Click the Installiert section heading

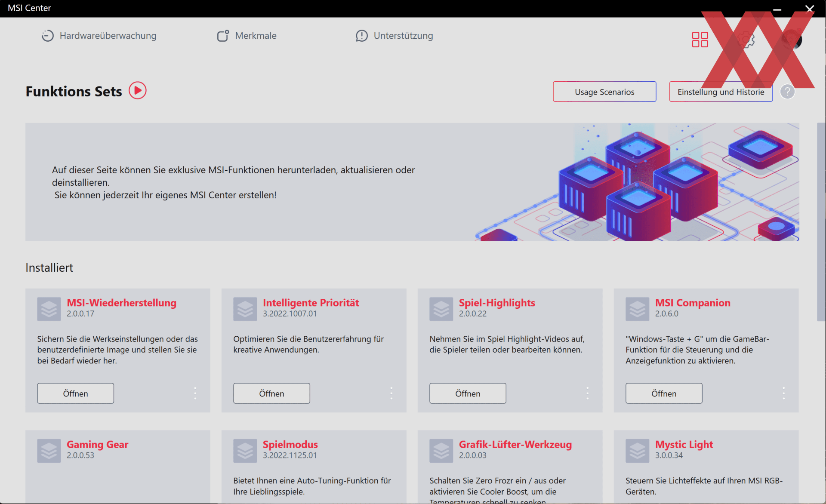[49, 267]
